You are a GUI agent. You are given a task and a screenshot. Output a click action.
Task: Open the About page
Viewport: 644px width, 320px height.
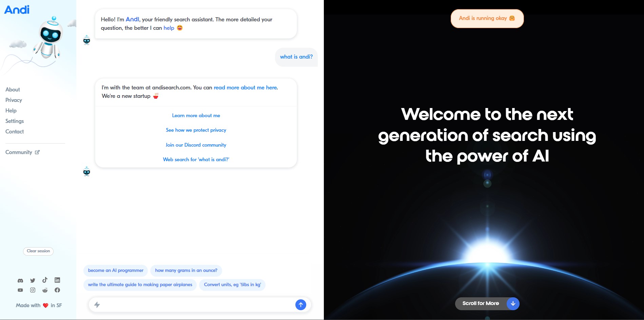pyautogui.click(x=13, y=89)
